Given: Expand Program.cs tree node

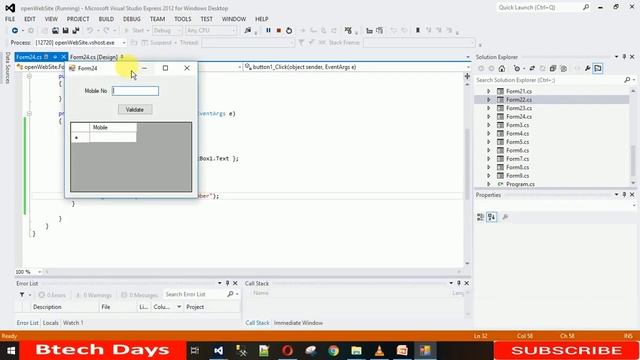Looking at the screenshot, I should tap(489, 184).
